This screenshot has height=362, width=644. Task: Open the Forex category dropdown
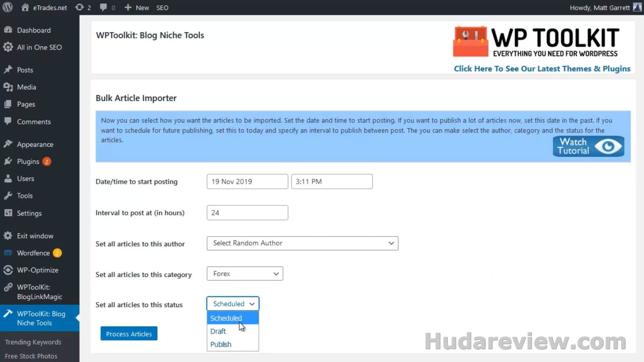(x=245, y=274)
